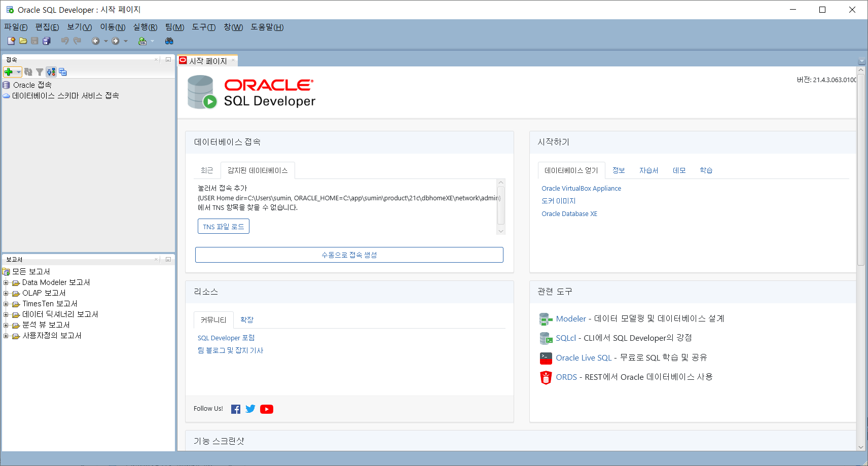Viewport: 868px width, 466px height.
Task: Open the 보기(V) menu
Action: click(80, 27)
